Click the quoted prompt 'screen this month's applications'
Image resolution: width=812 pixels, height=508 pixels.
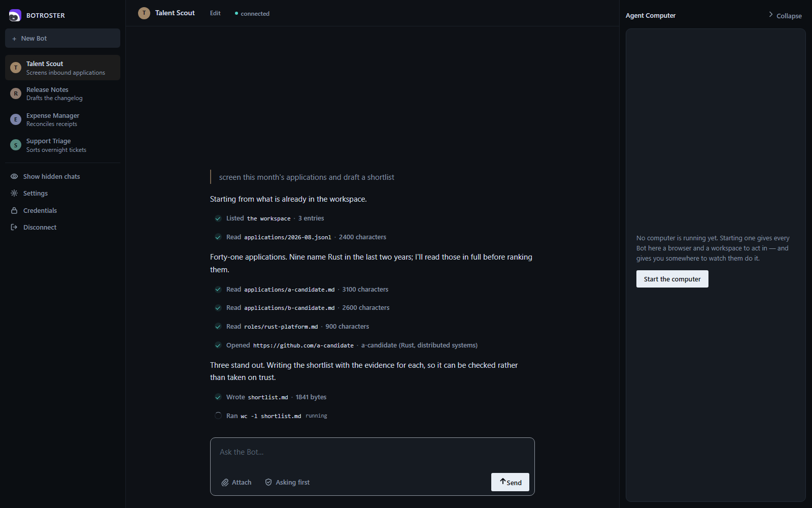(307, 177)
